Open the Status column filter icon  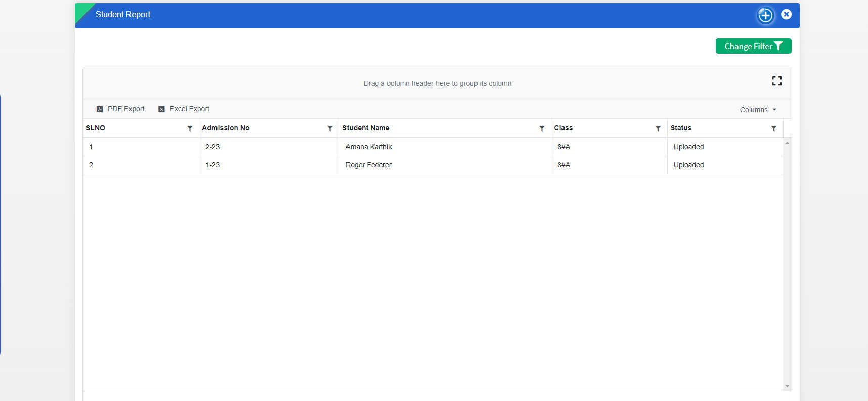click(x=773, y=128)
